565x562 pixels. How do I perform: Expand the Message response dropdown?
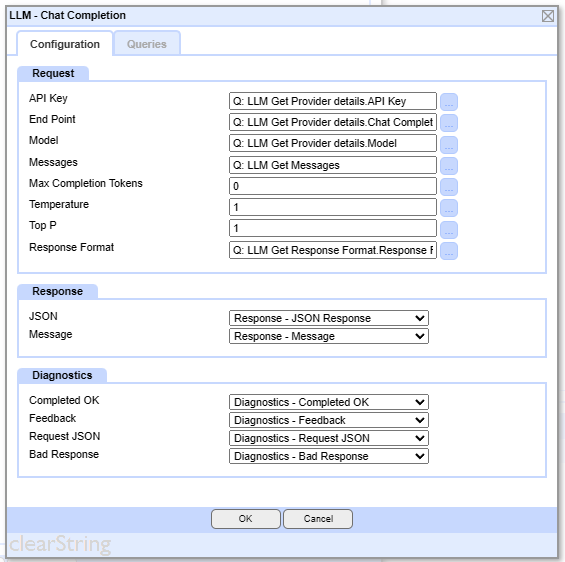point(329,336)
